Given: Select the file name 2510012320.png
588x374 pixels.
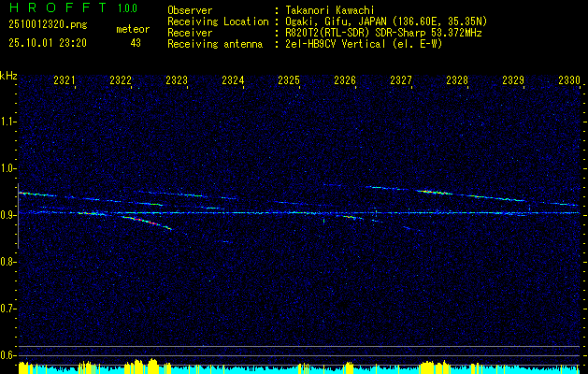Looking at the screenshot, I should click(48, 25).
